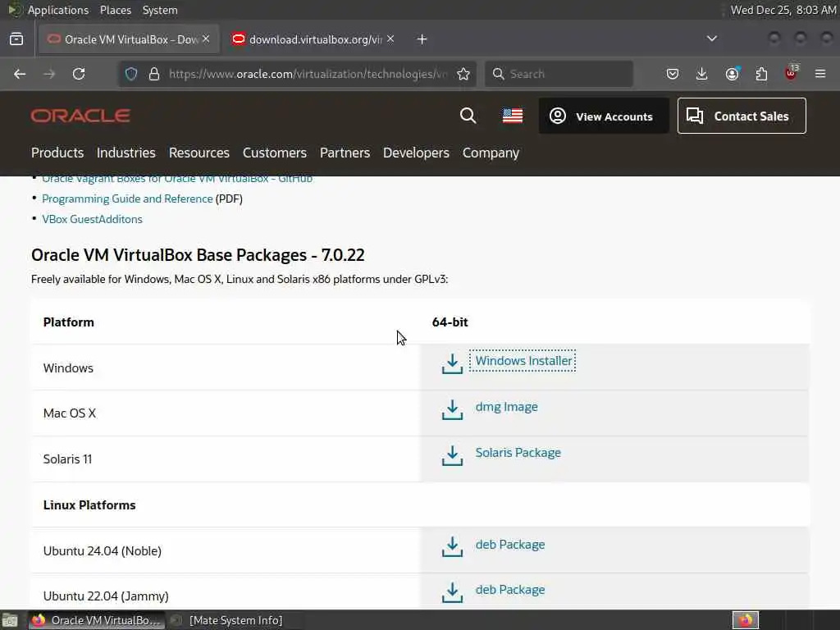Open the Places menu

click(116, 10)
